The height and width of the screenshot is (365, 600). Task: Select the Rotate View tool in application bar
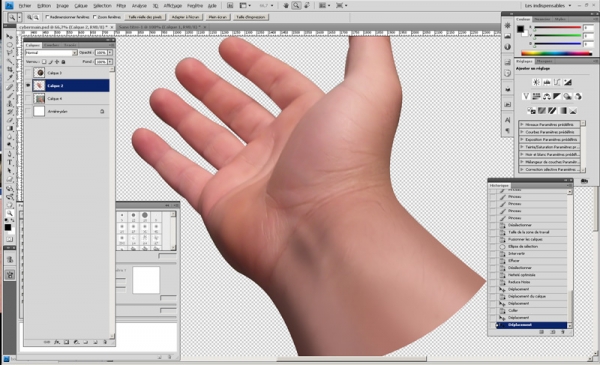point(307,5)
